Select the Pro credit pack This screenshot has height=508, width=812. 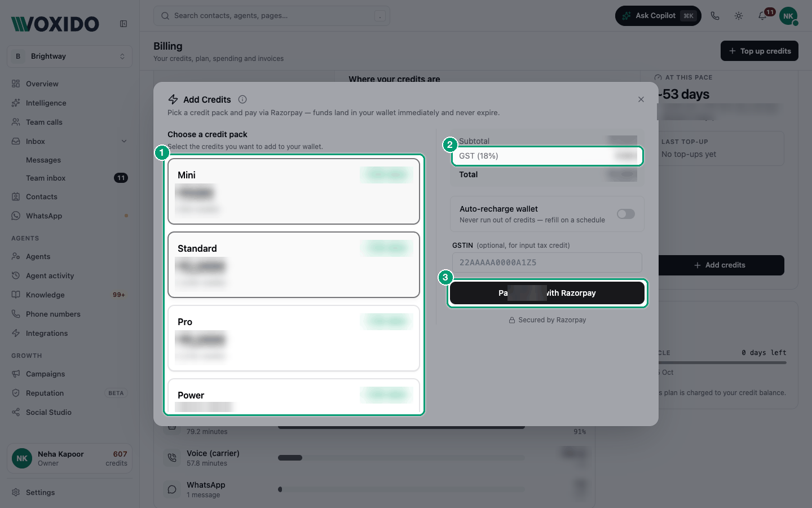click(x=294, y=338)
